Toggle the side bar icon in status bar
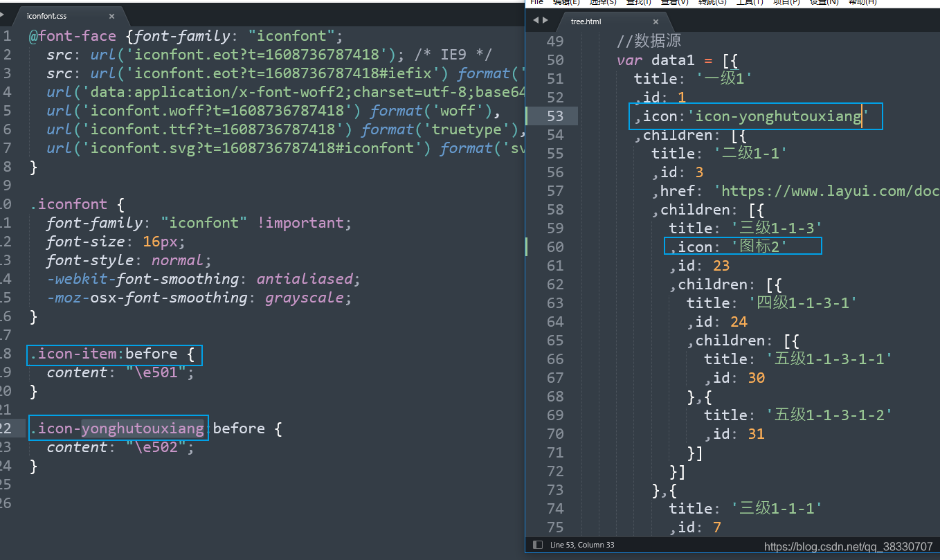Screen dimensions: 940x560 (x=538, y=545)
